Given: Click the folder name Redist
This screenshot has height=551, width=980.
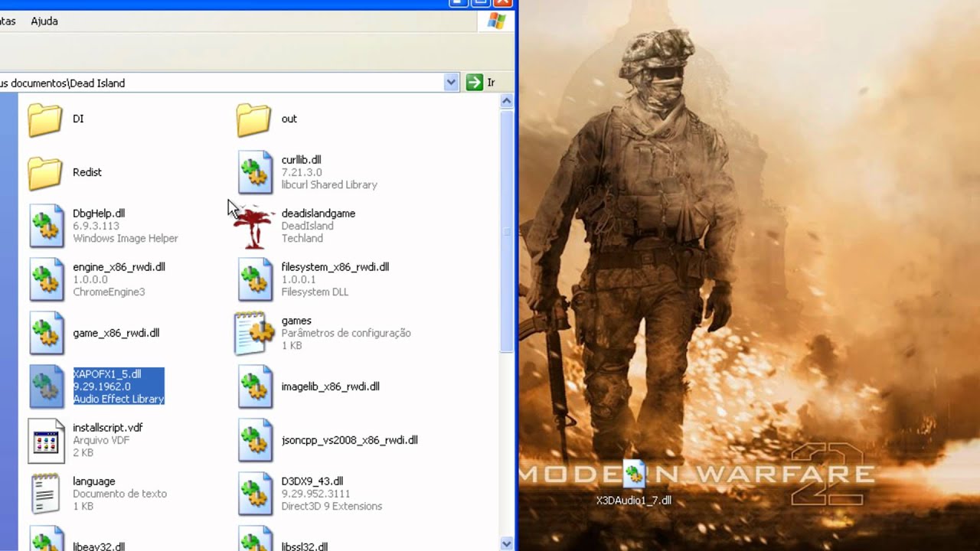Looking at the screenshot, I should pos(87,172).
